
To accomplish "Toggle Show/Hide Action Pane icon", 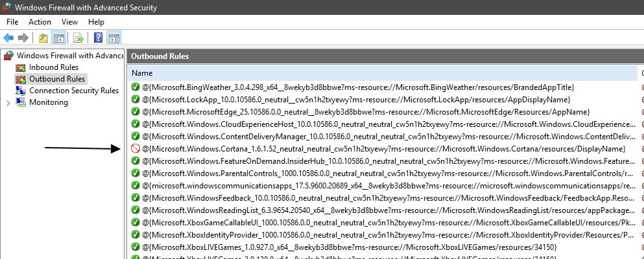I will click(113, 38).
